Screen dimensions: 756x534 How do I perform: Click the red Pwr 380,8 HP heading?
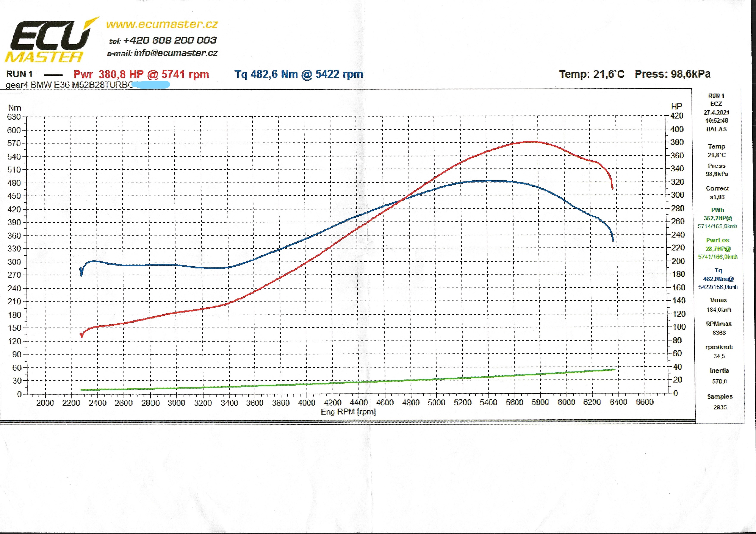(141, 74)
